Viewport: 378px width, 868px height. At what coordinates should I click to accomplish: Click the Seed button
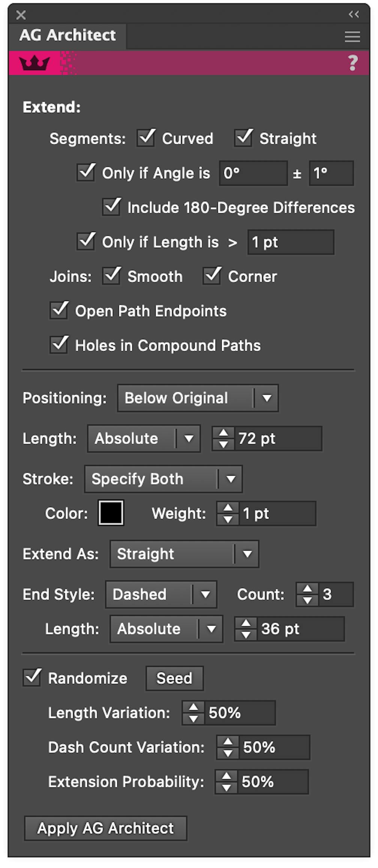pyautogui.click(x=174, y=678)
